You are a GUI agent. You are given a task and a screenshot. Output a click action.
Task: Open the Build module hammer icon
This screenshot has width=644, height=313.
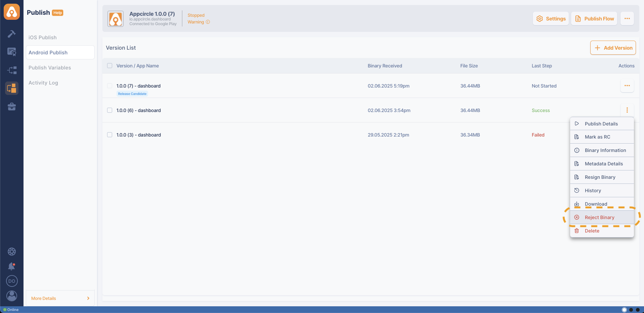coord(12,34)
